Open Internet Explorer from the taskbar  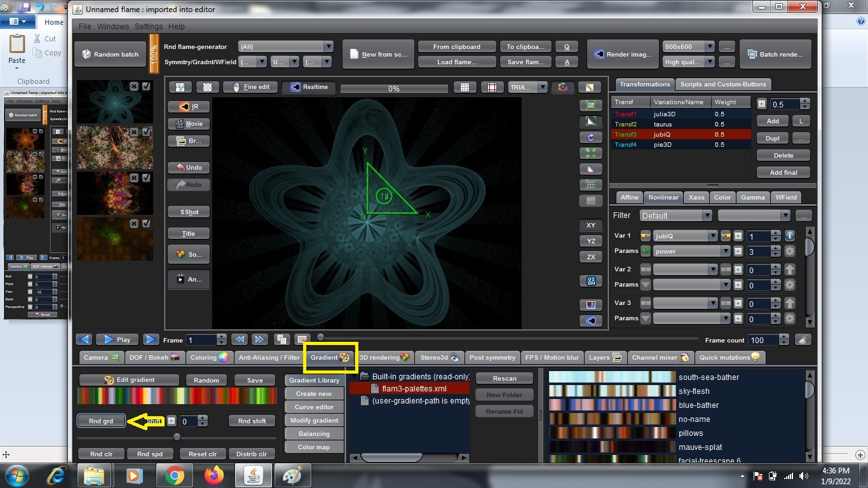click(56, 475)
